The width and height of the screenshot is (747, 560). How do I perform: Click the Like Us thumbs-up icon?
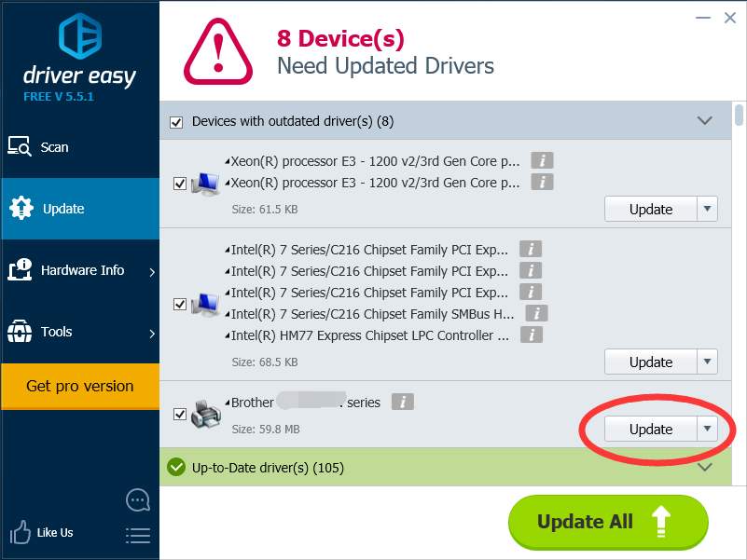[x=20, y=532]
